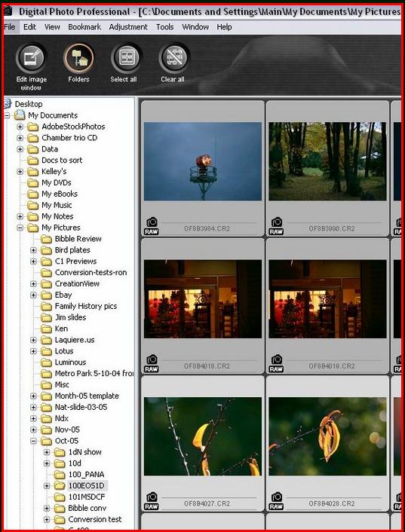Click the My Documents folder icon
The image size is (405, 532).
(20, 115)
